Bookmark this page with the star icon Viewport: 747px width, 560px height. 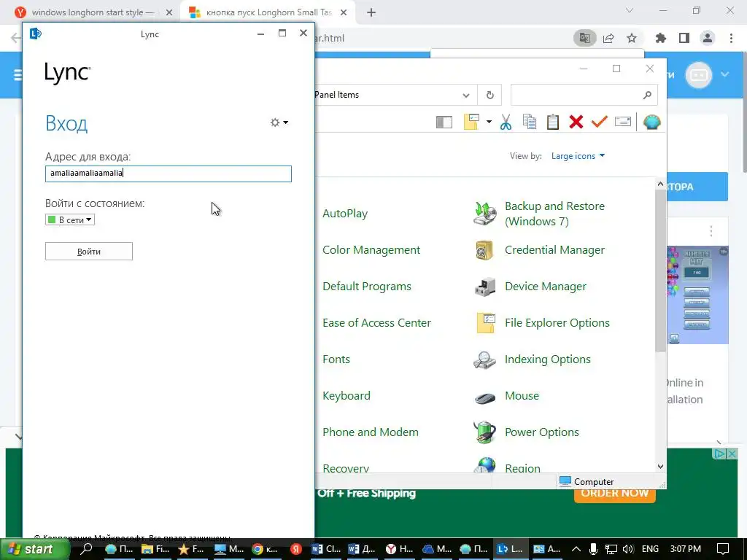point(632,38)
